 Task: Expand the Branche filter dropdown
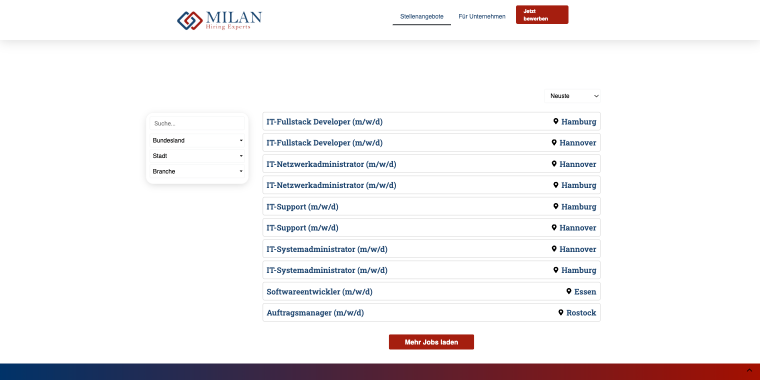pos(197,172)
